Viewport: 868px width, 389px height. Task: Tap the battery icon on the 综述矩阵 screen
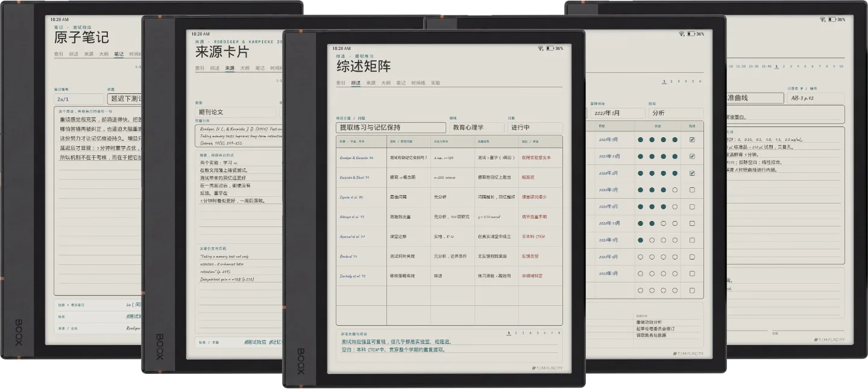550,48
